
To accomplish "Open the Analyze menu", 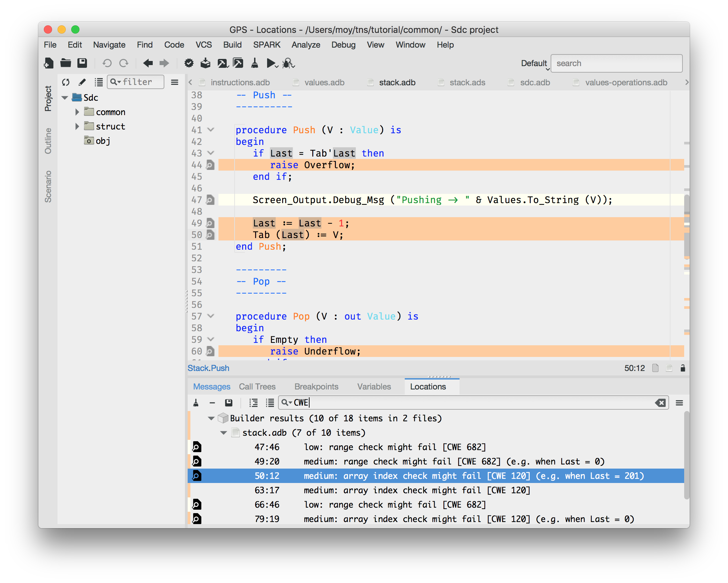I will (306, 45).
